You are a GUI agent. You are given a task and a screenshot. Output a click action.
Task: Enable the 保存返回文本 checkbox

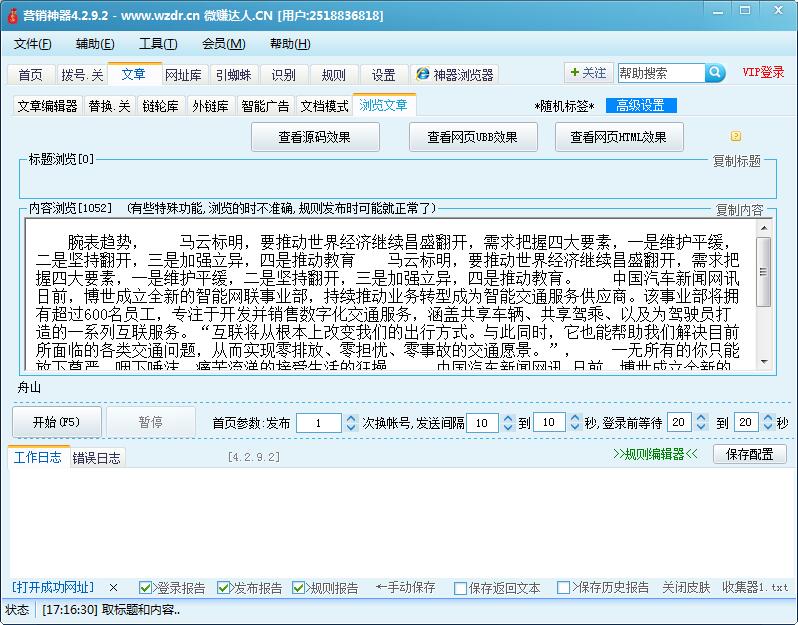pyautogui.click(x=460, y=588)
